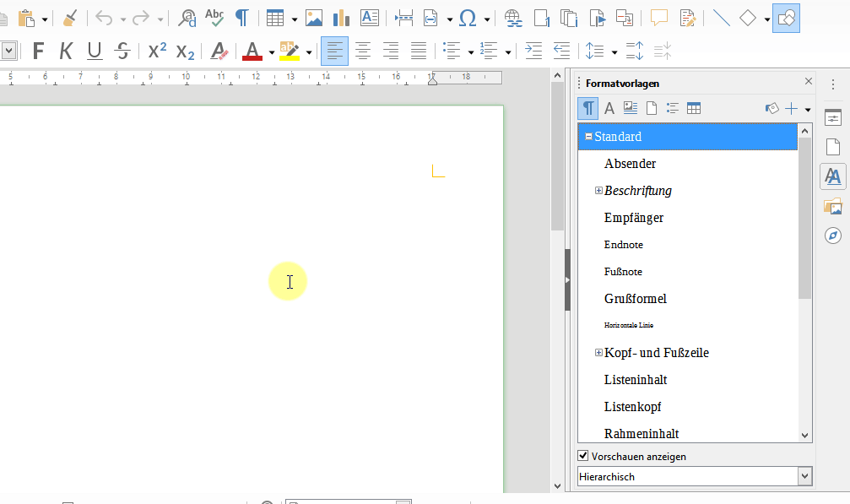This screenshot has width=850, height=504.
Task: Select the diamond basic shapes tool
Action: click(x=748, y=19)
